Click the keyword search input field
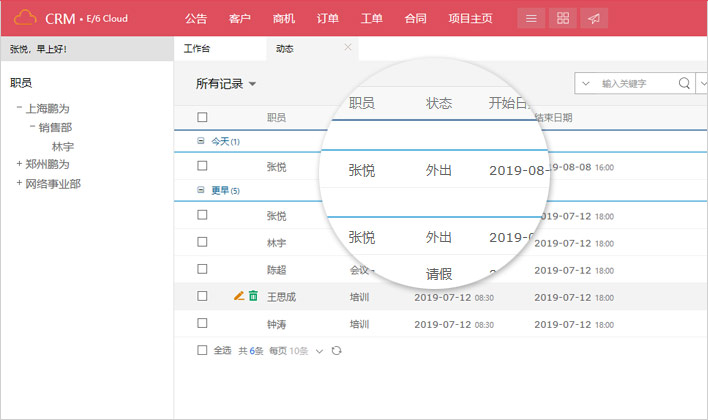The image size is (708, 420). coord(636,84)
